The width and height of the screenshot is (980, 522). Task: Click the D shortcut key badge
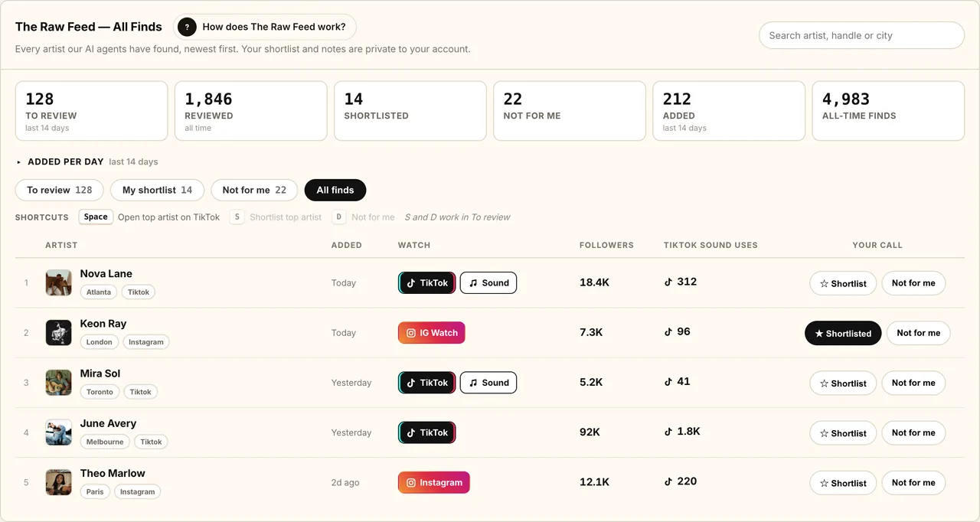[x=339, y=217]
